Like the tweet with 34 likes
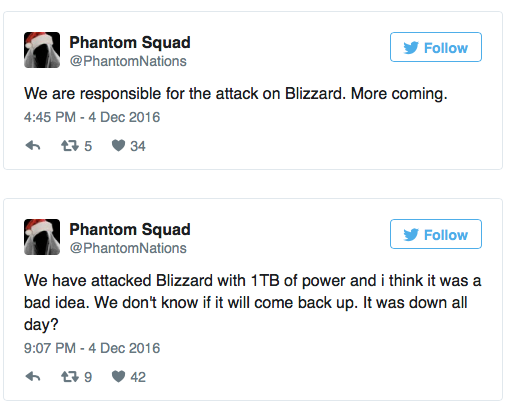Image resolution: width=513 pixels, height=415 pixels. (118, 146)
